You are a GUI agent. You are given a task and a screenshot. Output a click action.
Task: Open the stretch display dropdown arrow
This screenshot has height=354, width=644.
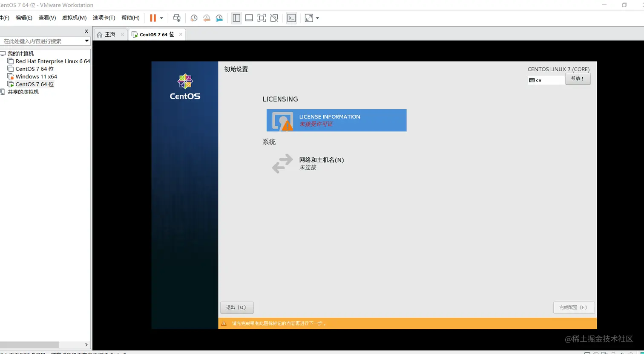[x=317, y=18]
